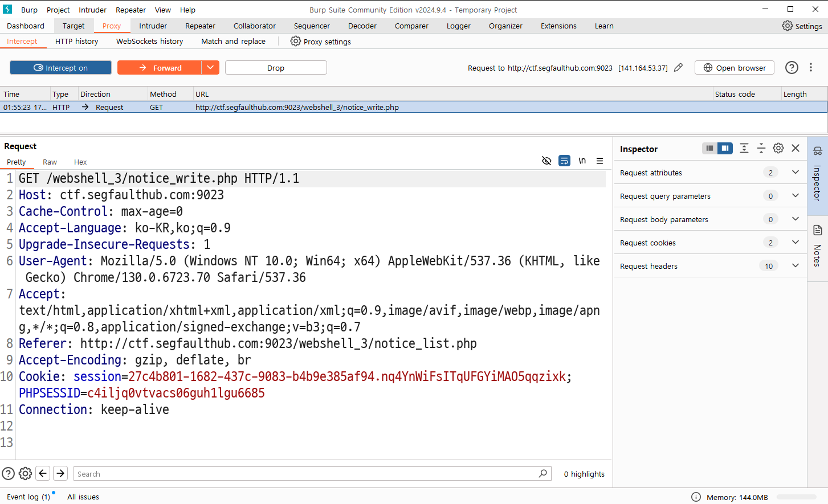Open the WebSockets history subtab
Image resolution: width=828 pixels, height=504 pixels.
point(149,41)
